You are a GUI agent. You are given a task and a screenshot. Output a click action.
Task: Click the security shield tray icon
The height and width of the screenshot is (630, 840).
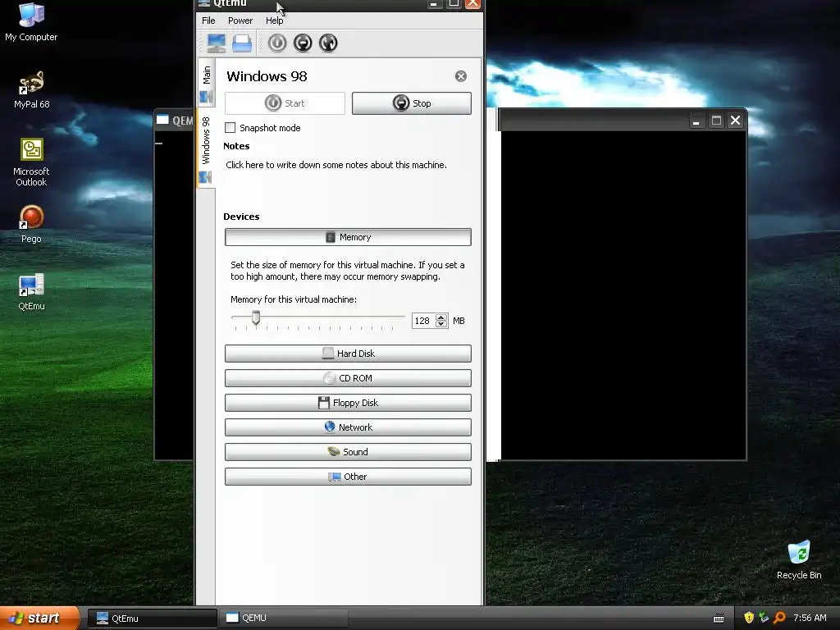pos(749,618)
